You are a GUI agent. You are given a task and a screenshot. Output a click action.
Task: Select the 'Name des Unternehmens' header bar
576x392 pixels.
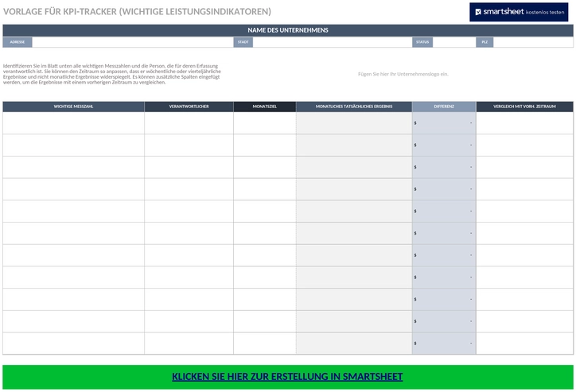(288, 30)
